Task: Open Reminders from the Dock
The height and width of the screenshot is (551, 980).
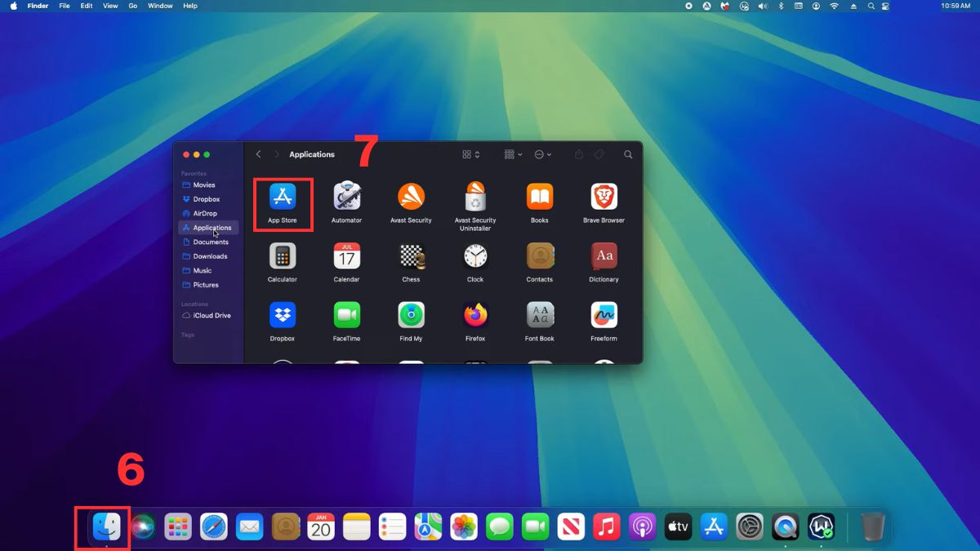Action: coord(393,527)
